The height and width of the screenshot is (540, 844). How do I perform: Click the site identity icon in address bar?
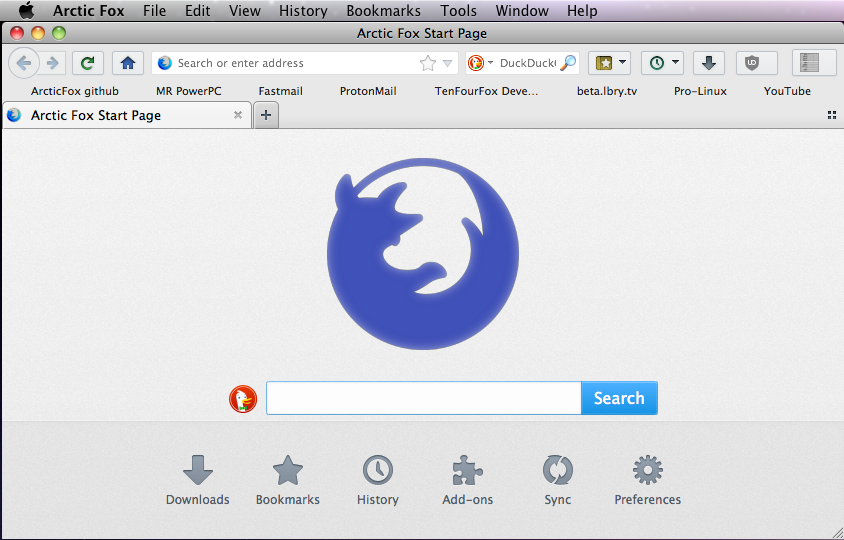[x=165, y=63]
